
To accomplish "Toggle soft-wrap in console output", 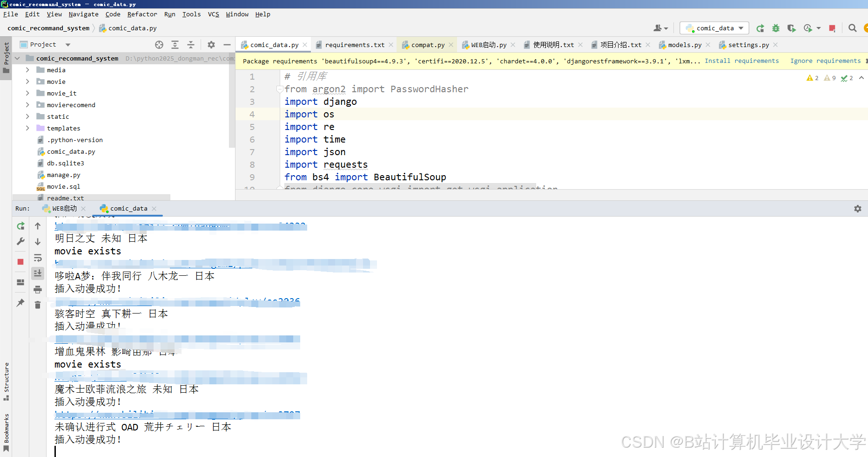I will point(38,258).
